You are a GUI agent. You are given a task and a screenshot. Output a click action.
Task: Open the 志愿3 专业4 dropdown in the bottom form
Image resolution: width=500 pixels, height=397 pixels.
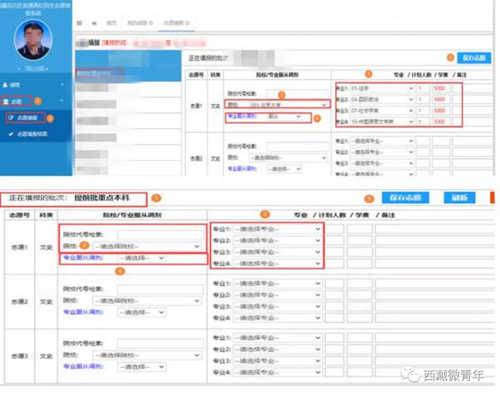277,372
